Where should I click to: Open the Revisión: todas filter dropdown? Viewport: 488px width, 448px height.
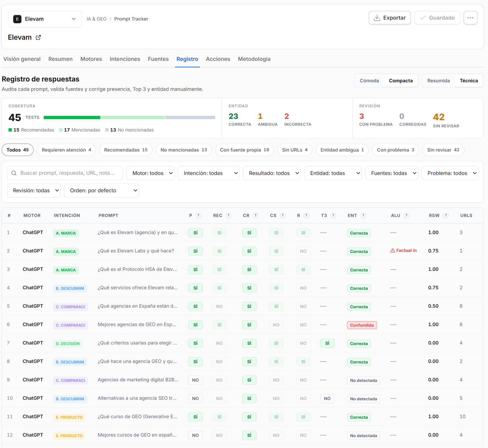[x=34, y=190]
